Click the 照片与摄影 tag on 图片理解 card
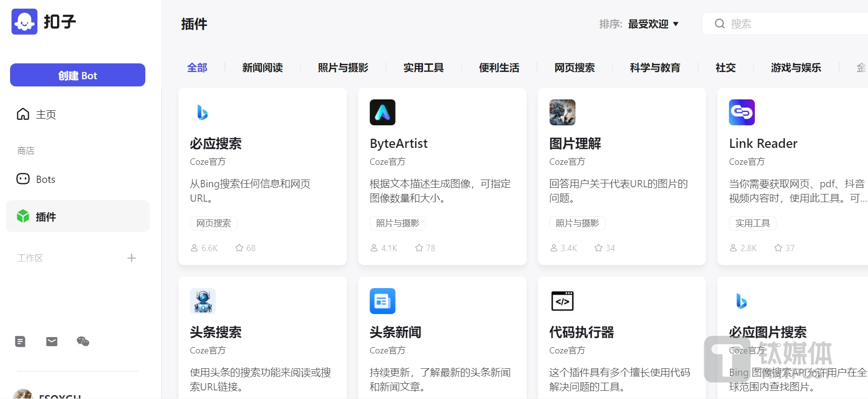The width and height of the screenshot is (868, 399). [577, 223]
